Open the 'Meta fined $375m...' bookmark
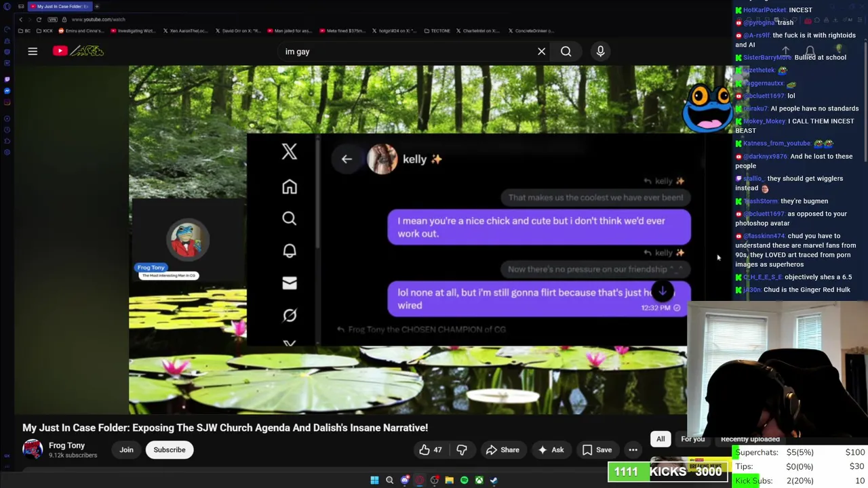The width and height of the screenshot is (868, 488). (342, 30)
